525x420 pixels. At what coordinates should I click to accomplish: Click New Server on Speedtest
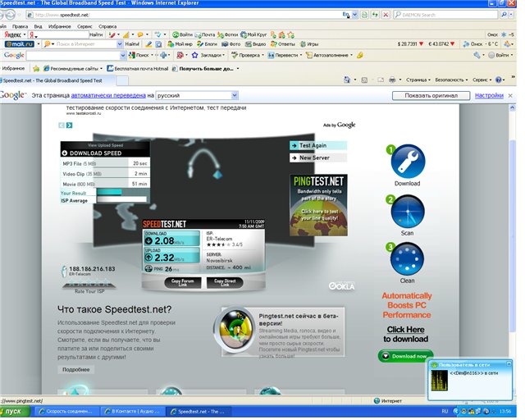tap(318, 157)
